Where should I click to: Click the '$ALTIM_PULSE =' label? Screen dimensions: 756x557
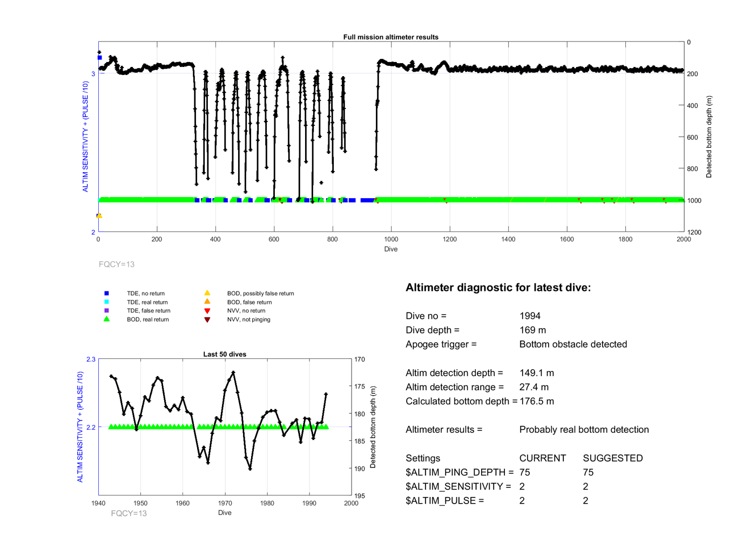point(445,500)
